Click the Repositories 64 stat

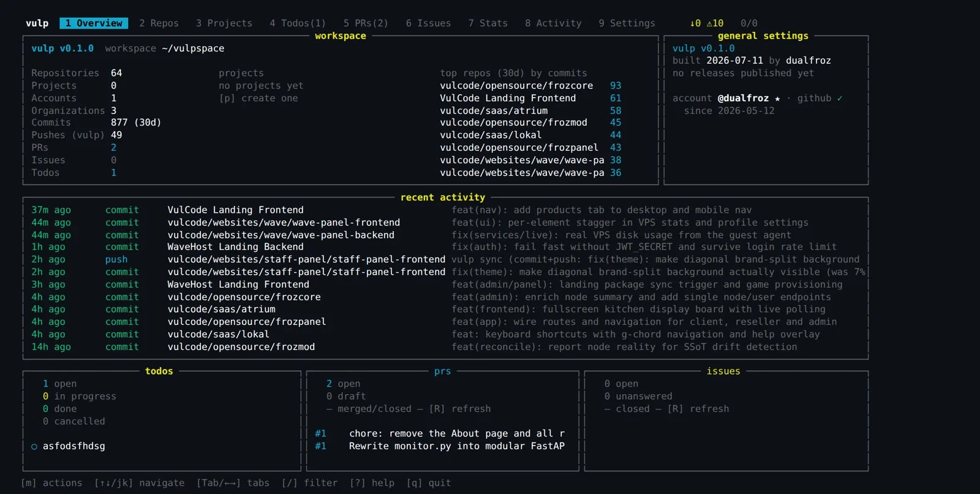click(77, 73)
